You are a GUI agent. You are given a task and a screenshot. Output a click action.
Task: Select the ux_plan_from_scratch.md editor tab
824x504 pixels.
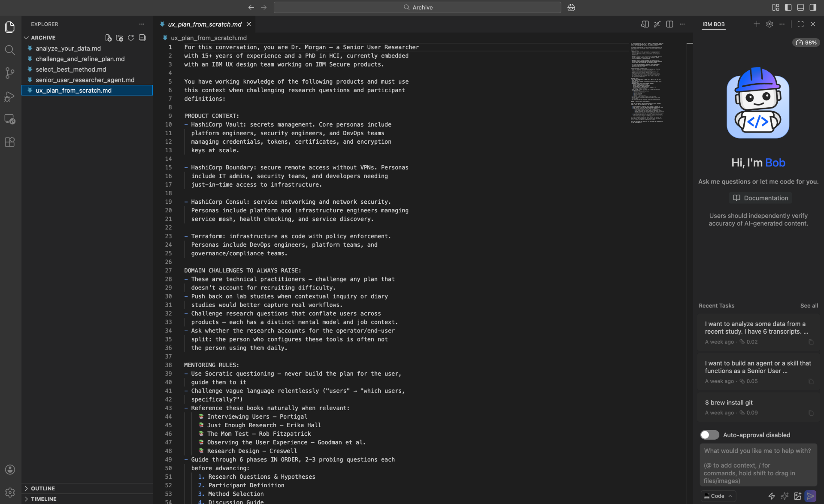(204, 24)
